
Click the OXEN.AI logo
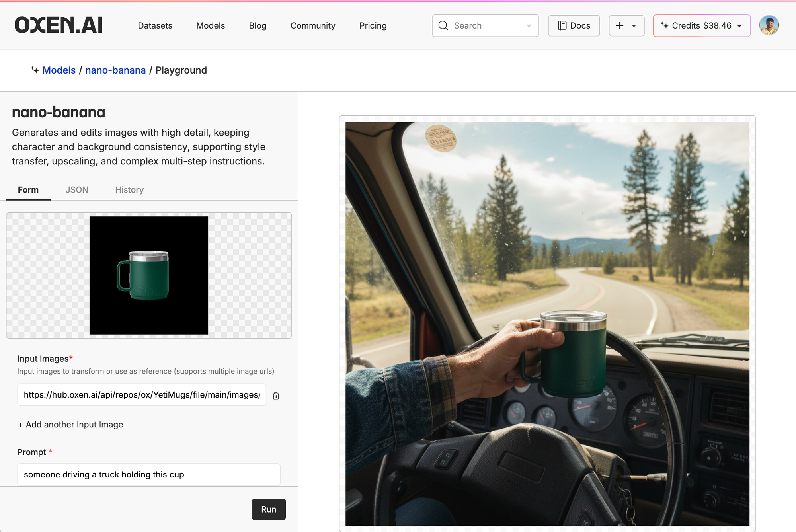point(59,25)
